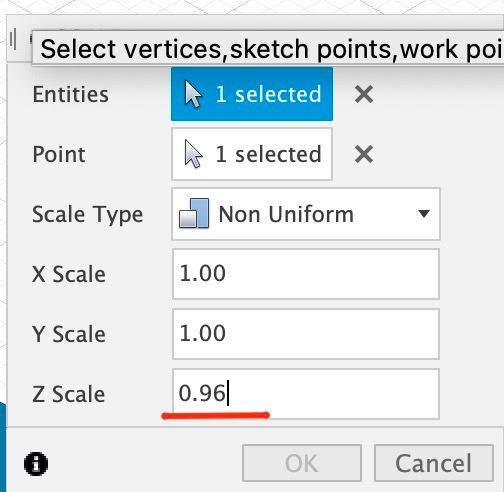Click the Z Scale label
Viewport: 504px width, 492px height.
click(x=69, y=394)
